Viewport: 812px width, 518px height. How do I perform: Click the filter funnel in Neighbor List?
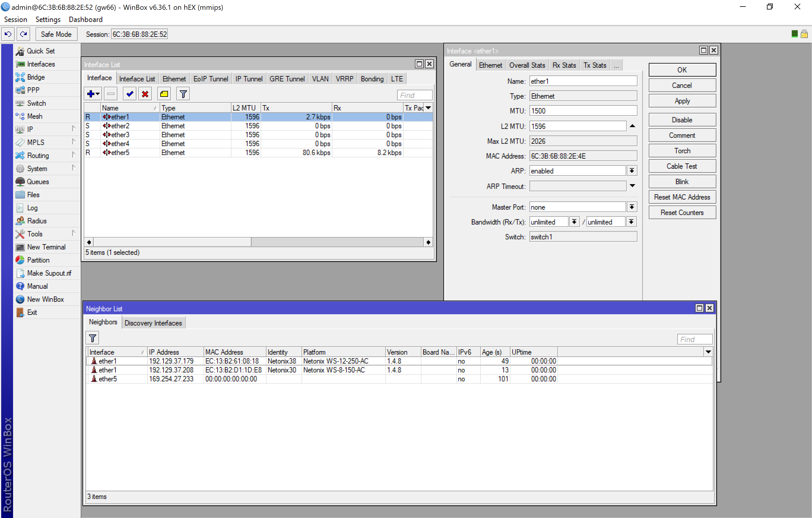tap(92, 338)
